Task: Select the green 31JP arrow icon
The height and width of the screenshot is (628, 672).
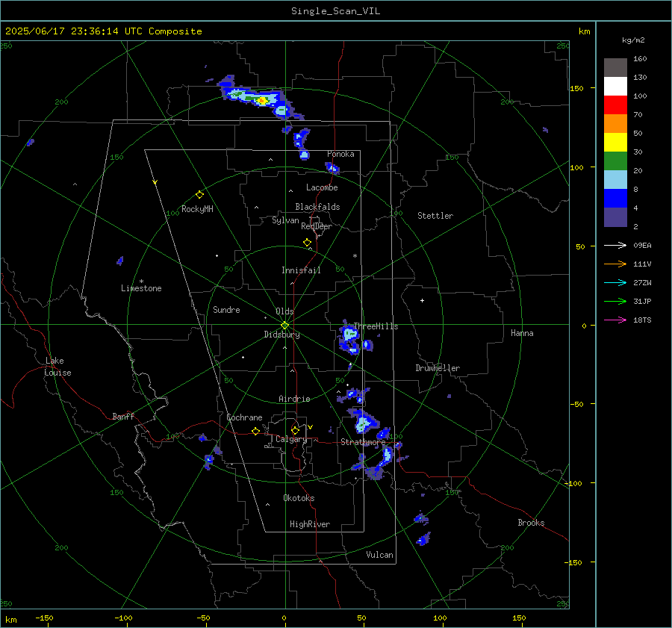Action: (615, 302)
